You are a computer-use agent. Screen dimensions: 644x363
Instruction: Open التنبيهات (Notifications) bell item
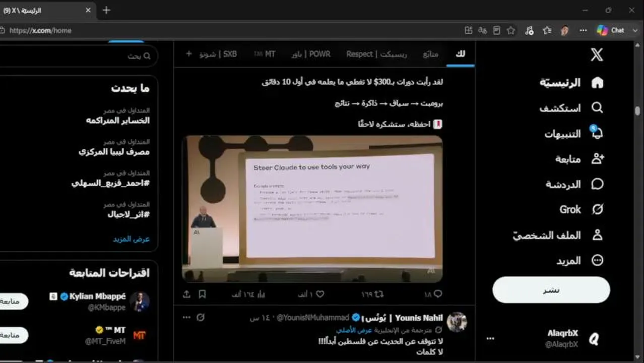pyautogui.click(x=574, y=134)
